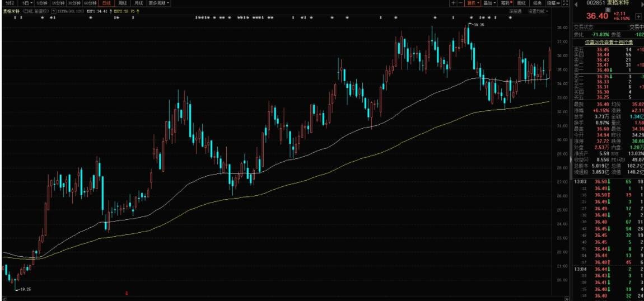
Task: Click the 换手 value 0.97%
Action: tap(602, 123)
